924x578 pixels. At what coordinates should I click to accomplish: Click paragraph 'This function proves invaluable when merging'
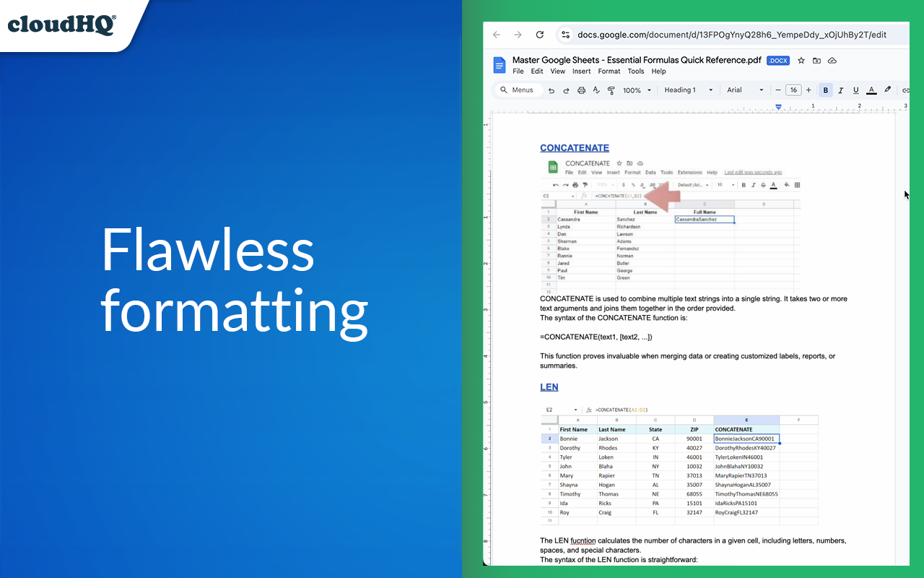[688, 361]
